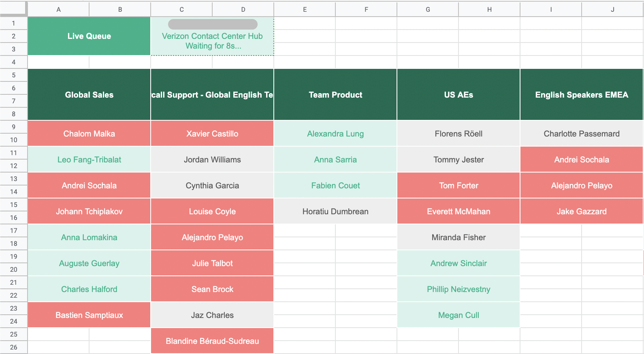Click the select-all corner box
The height and width of the screenshot is (354, 644).
pyautogui.click(x=13, y=9)
